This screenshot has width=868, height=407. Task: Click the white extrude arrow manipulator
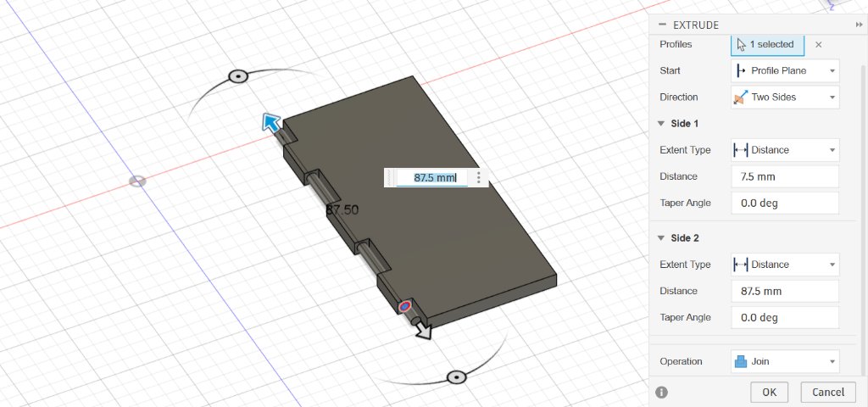tap(423, 331)
